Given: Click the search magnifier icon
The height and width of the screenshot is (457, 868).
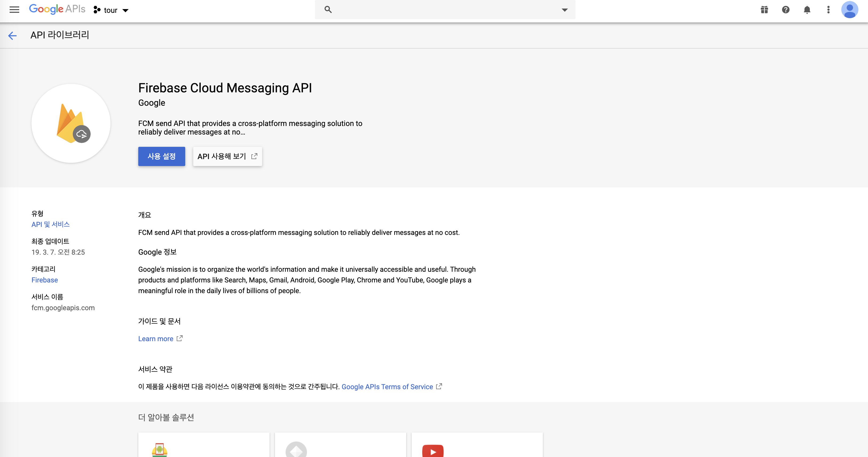Looking at the screenshot, I should point(328,10).
